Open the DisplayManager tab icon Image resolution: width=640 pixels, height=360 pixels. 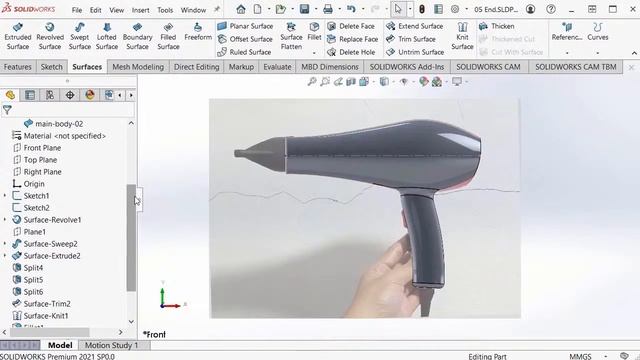pos(90,95)
